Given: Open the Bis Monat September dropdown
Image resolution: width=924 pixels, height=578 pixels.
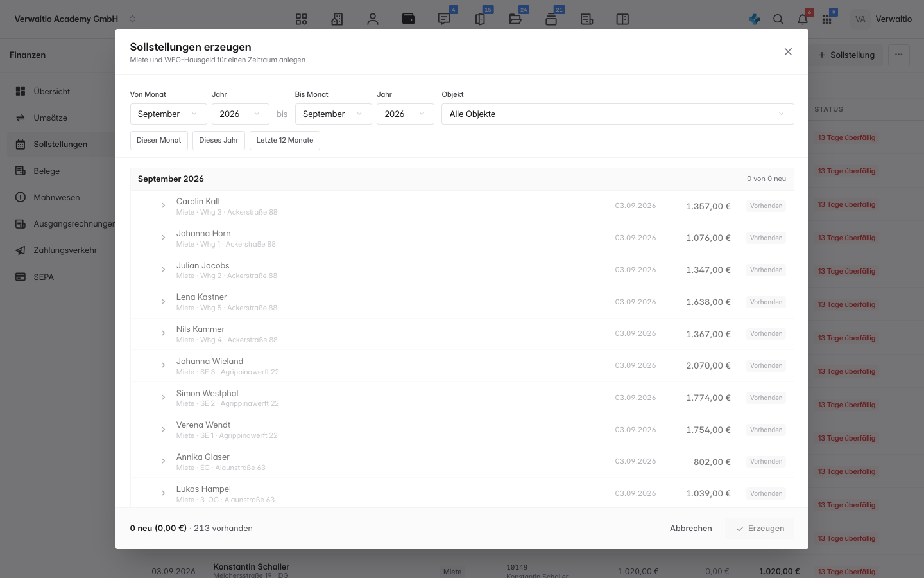Looking at the screenshot, I should pyautogui.click(x=333, y=114).
